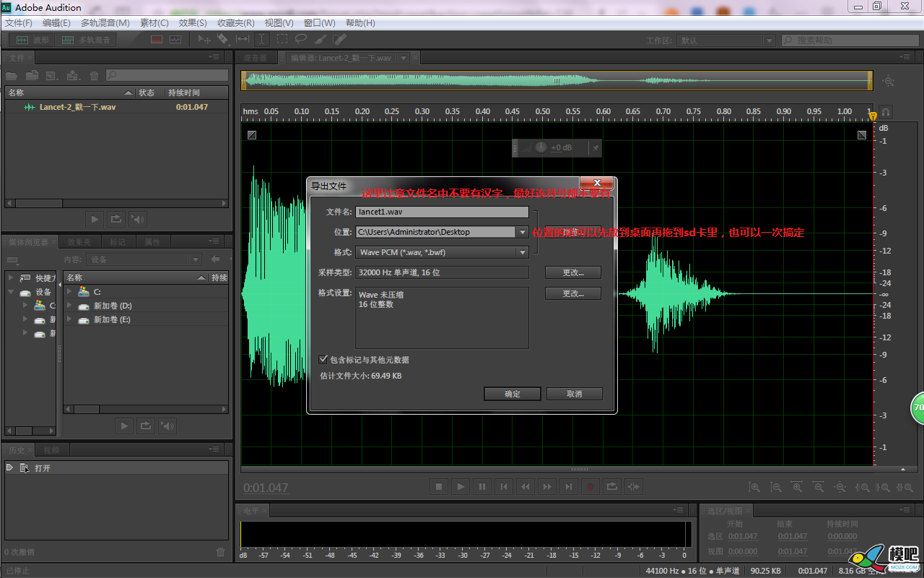Toggle loop playback in editor transport
Screen dimensions: 924x578
click(612, 487)
